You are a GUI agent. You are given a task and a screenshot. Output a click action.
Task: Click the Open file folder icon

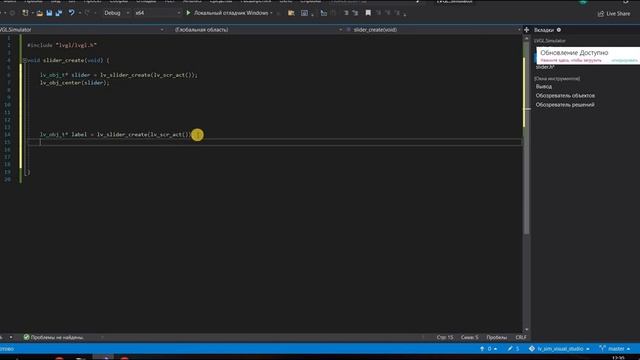(40, 13)
